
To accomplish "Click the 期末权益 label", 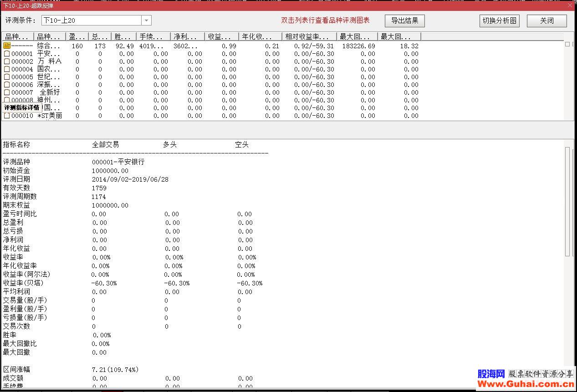I will click(16, 205).
